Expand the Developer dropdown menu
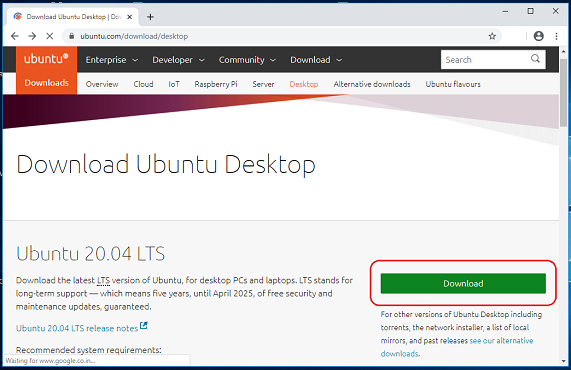 [178, 60]
